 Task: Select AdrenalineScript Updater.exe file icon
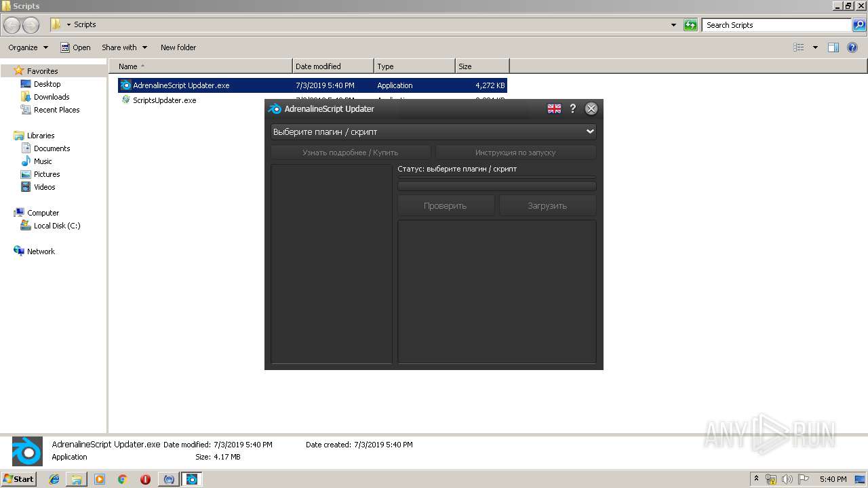tap(125, 85)
